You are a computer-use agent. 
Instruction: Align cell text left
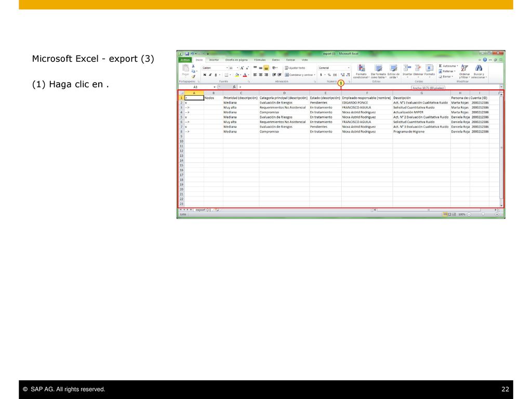pyautogui.click(x=255, y=75)
